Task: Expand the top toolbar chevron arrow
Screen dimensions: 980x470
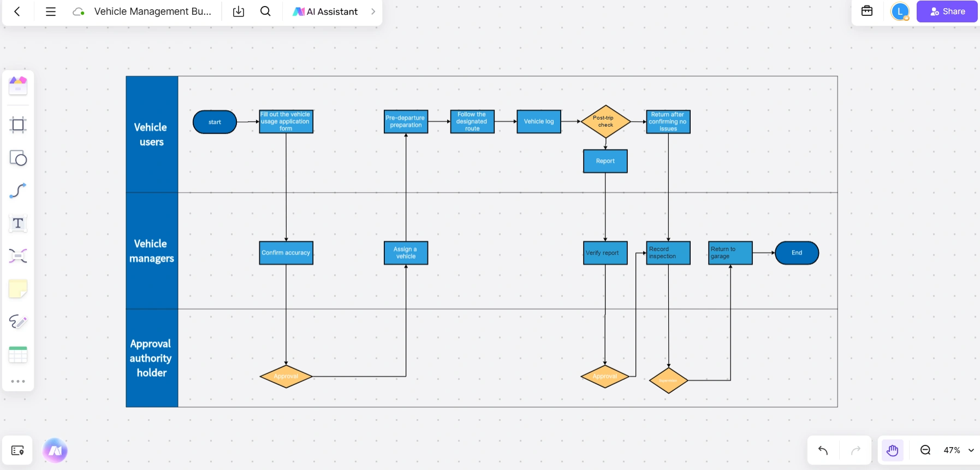Action: coord(373,11)
